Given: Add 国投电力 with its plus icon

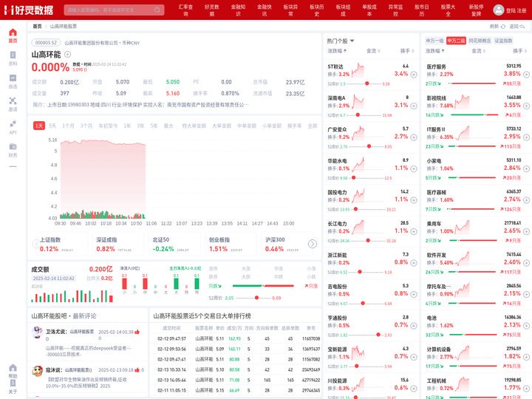Looking at the screenshot, I should click(414, 199).
